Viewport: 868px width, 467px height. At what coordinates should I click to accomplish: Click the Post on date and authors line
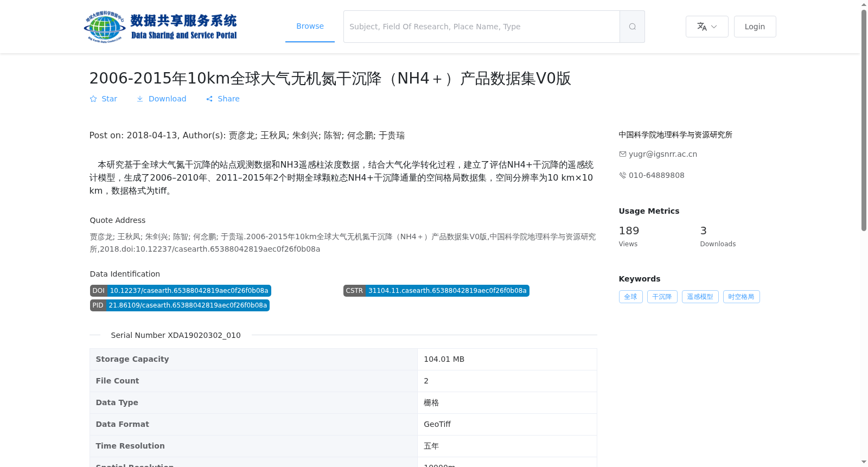coord(247,136)
